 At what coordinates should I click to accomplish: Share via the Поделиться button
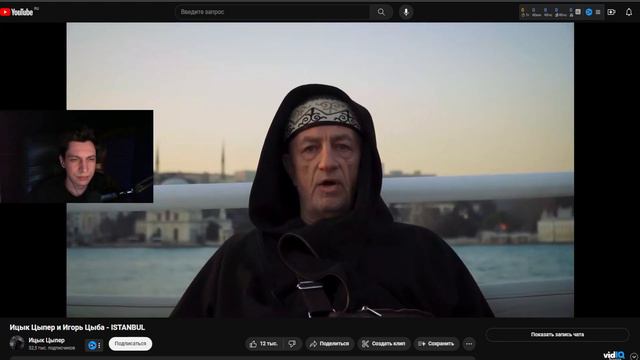[x=329, y=344]
